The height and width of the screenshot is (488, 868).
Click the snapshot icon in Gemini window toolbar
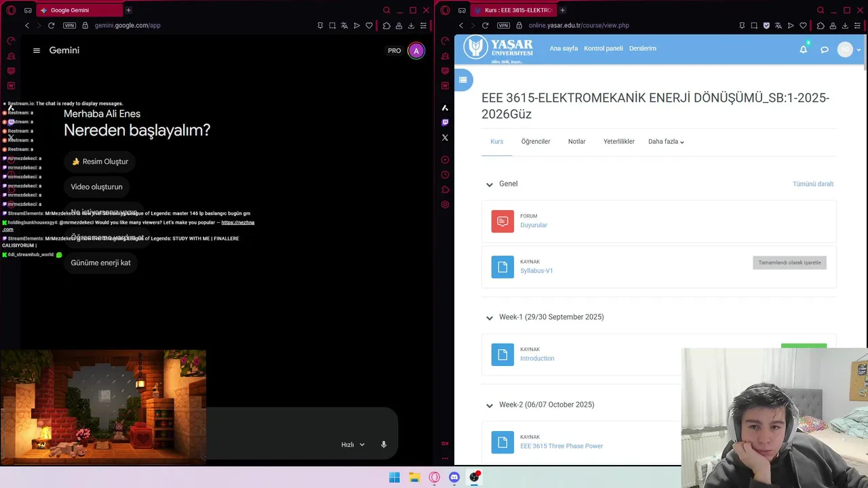coord(332,25)
